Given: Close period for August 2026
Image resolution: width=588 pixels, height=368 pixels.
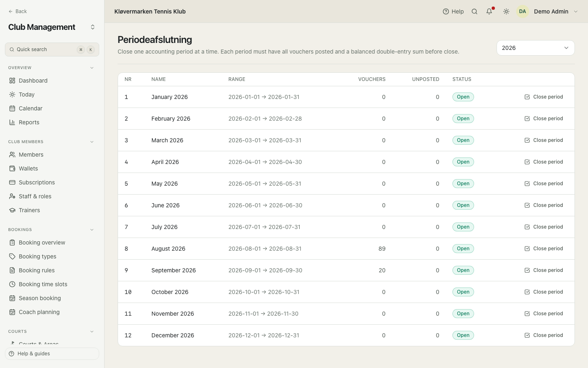Looking at the screenshot, I should [543, 249].
